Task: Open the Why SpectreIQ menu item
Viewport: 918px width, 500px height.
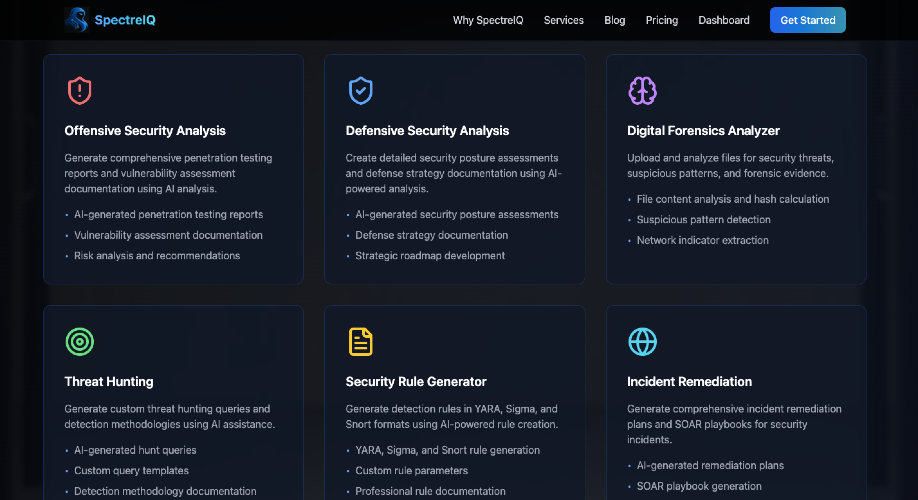Action: pyautogui.click(x=488, y=20)
